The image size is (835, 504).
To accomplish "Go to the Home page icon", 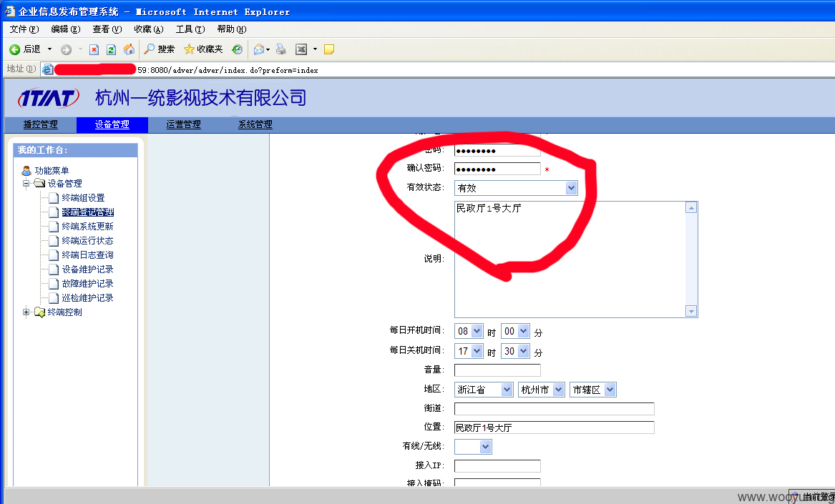I will [128, 49].
